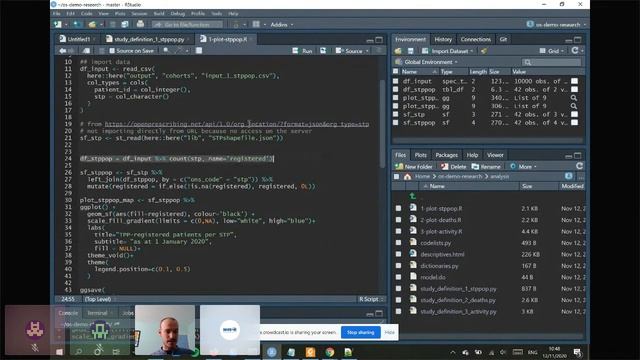Click the Save workspace disk icon
The width and height of the screenshot is (640, 360).
pos(410,51)
